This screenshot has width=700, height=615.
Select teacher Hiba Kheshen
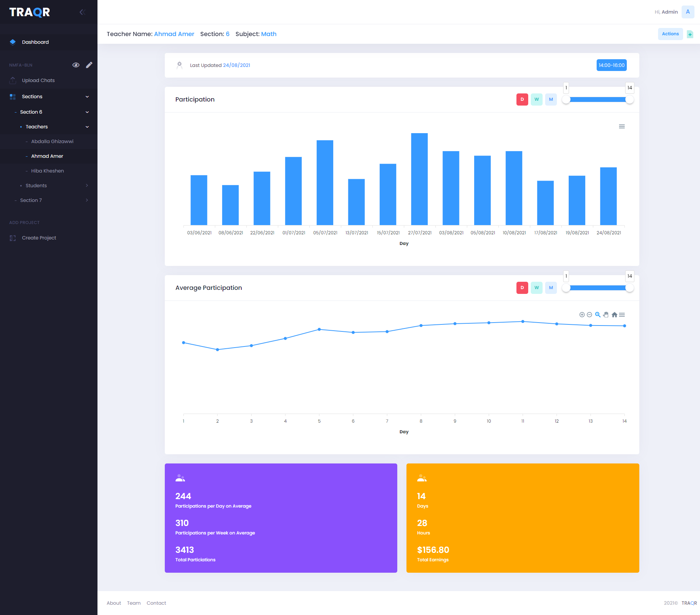click(x=49, y=171)
